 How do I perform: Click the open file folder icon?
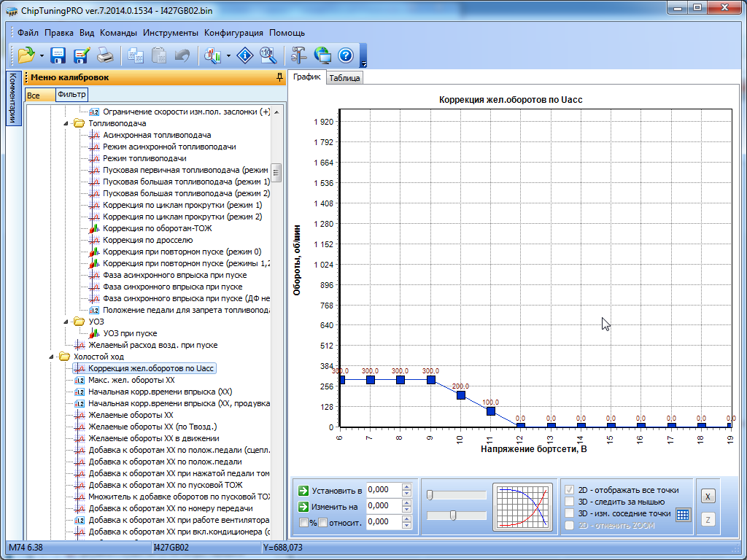pyautogui.click(x=26, y=55)
